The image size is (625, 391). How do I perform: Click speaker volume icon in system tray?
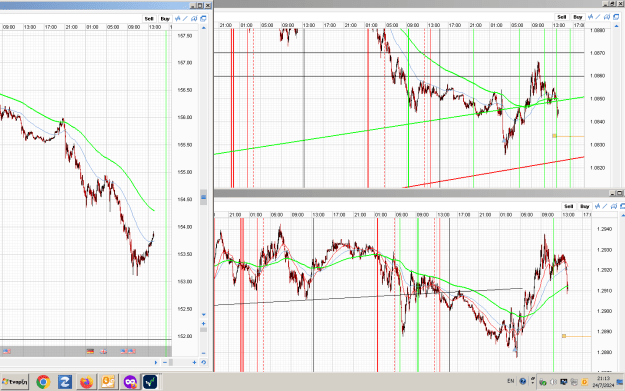coord(553,382)
